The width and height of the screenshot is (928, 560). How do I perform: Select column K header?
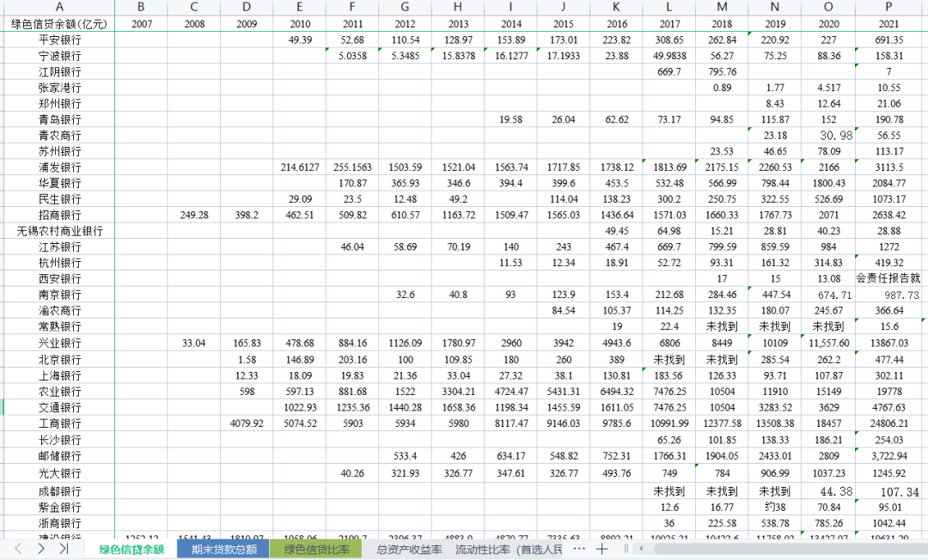(x=617, y=7)
